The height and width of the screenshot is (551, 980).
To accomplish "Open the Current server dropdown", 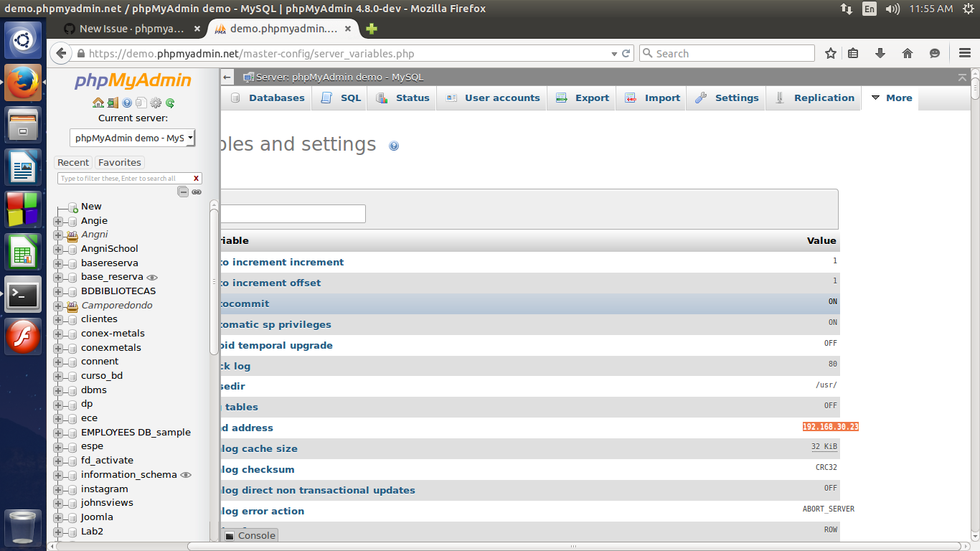I will coord(131,138).
